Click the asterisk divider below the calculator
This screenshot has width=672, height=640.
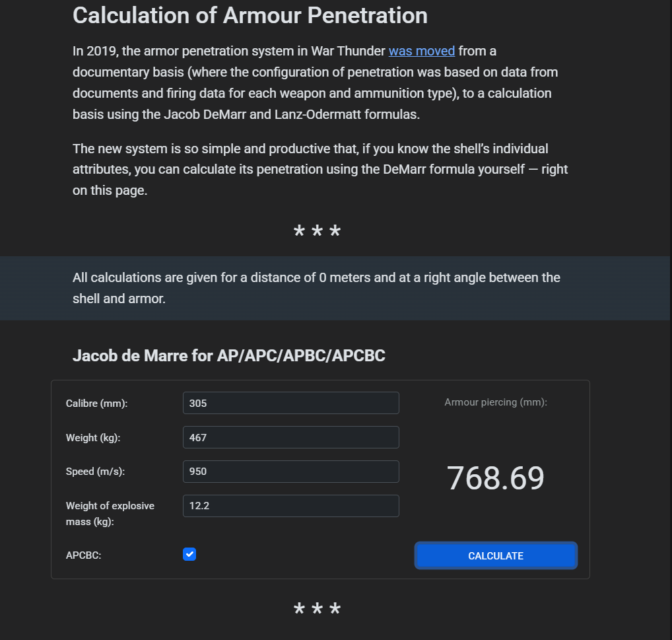point(317,610)
